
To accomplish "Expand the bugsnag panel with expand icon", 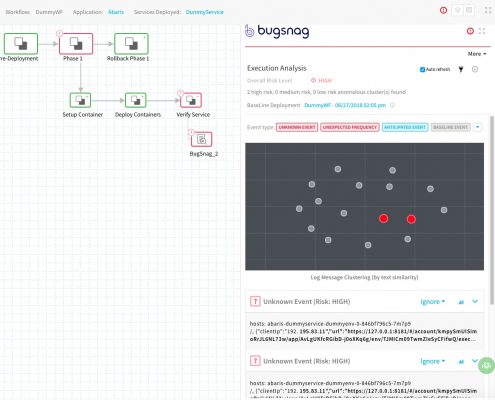I will tap(482, 31).
